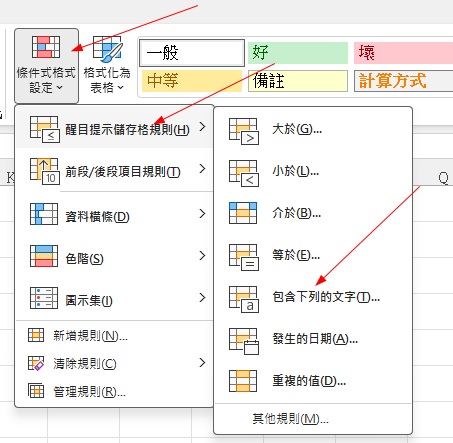Viewport: 453px width, 443px height.
Task: Select 醒目提示儲存格規則(H) menu entry
Action: (114, 127)
